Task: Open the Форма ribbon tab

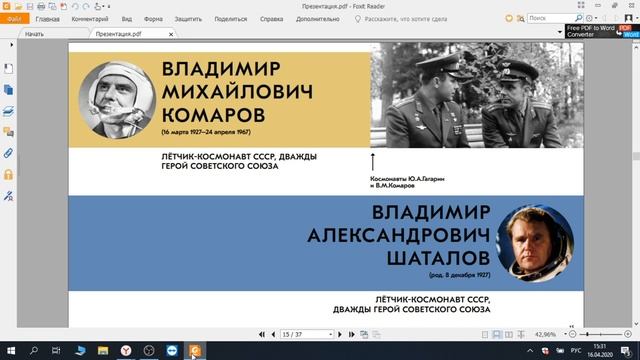Action: [153, 19]
